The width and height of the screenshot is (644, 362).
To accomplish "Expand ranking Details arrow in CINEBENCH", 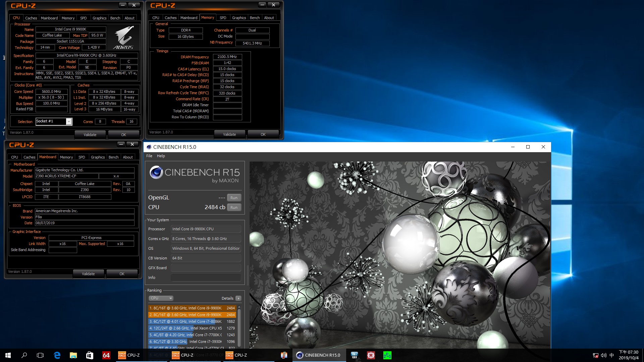I will click(238, 298).
